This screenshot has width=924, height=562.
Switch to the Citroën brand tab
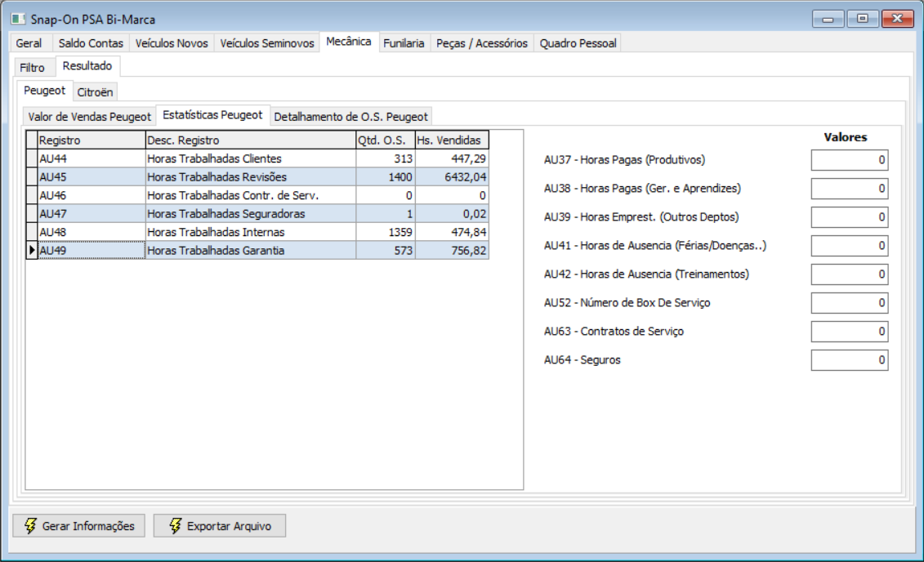click(x=95, y=92)
